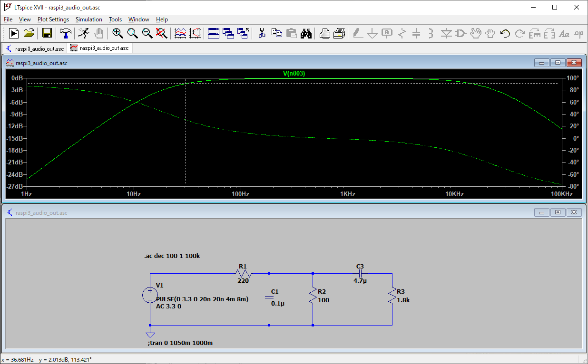Select the Pan magnifier tool

click(132, 33)
